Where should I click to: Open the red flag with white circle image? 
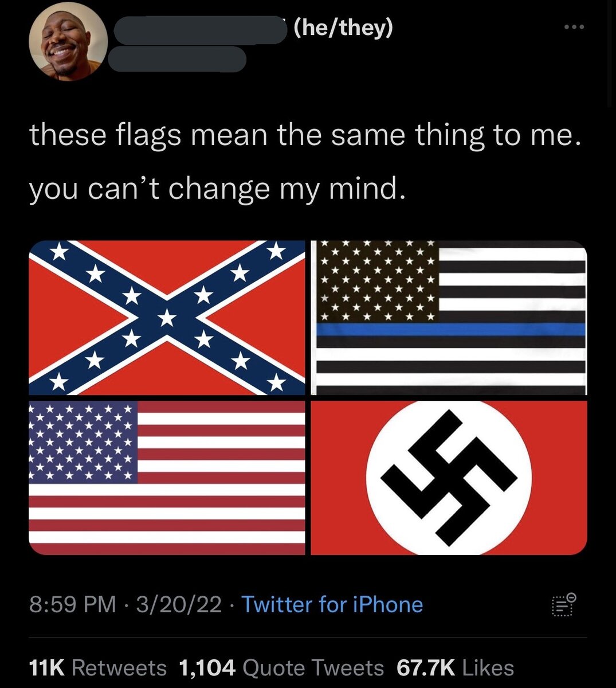tap(449, 478)
